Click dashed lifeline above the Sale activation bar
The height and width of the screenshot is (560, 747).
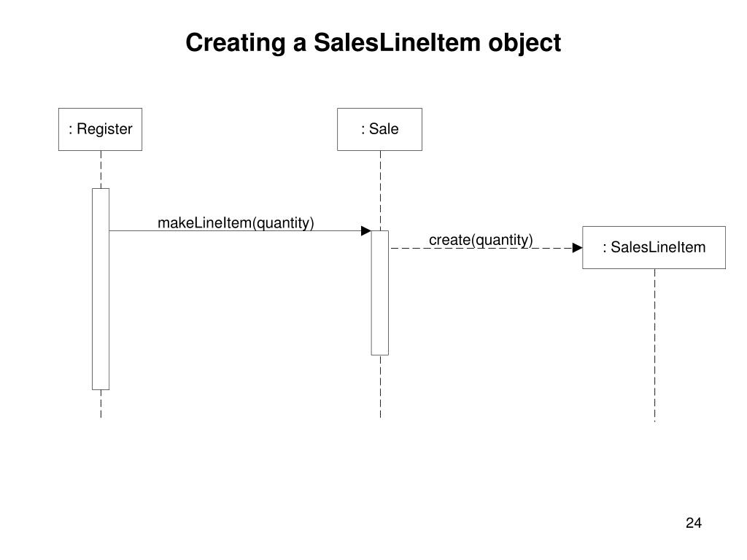[x=380, y=190]
